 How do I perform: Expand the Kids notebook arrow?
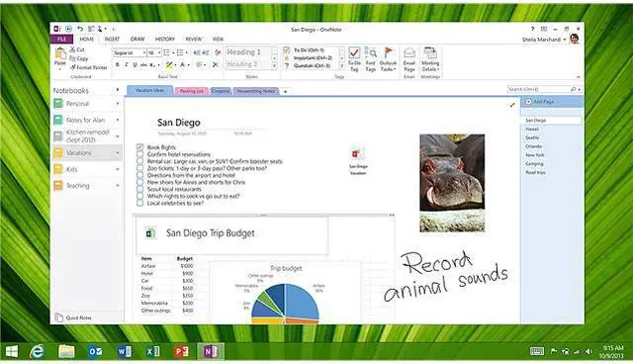tap(118, 169)
